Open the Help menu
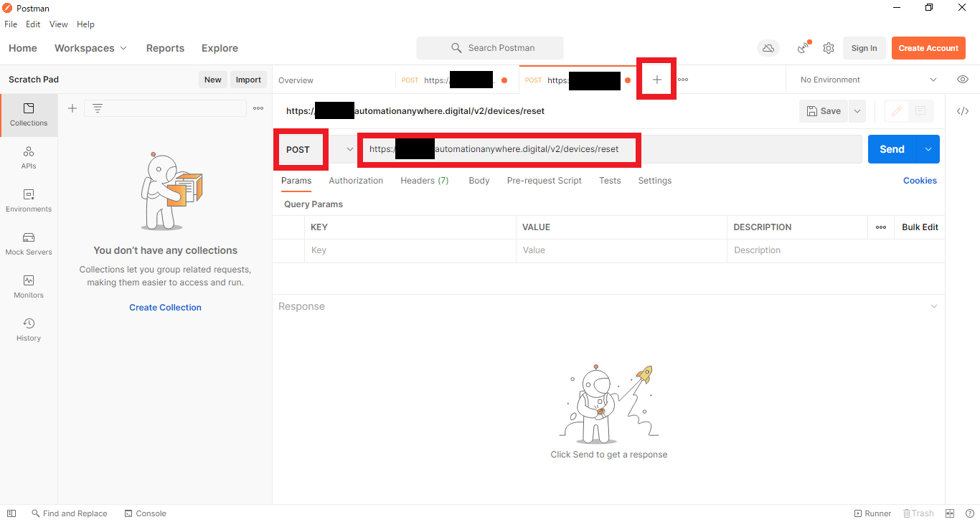Viewport: 980px width, 522px height. 85,24
